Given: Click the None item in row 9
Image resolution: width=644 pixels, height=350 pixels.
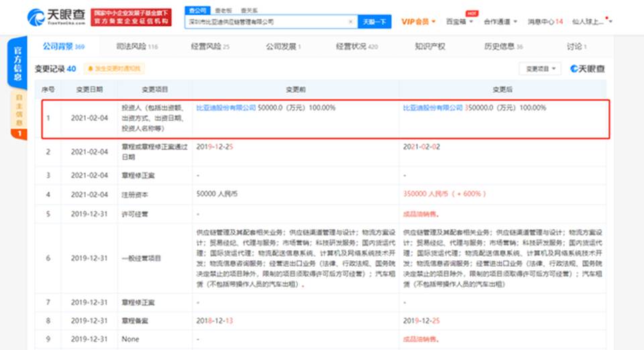Looking at the screenshot, I should point(130,339).
